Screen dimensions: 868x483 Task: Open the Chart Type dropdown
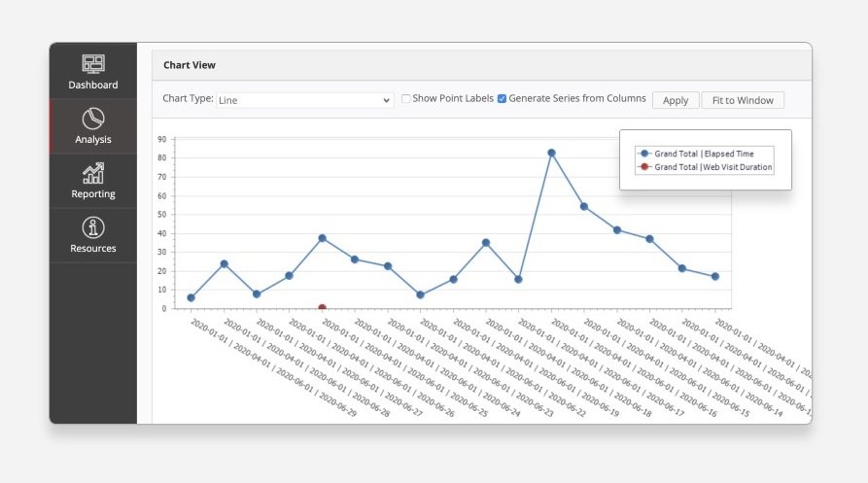(303, 99)
